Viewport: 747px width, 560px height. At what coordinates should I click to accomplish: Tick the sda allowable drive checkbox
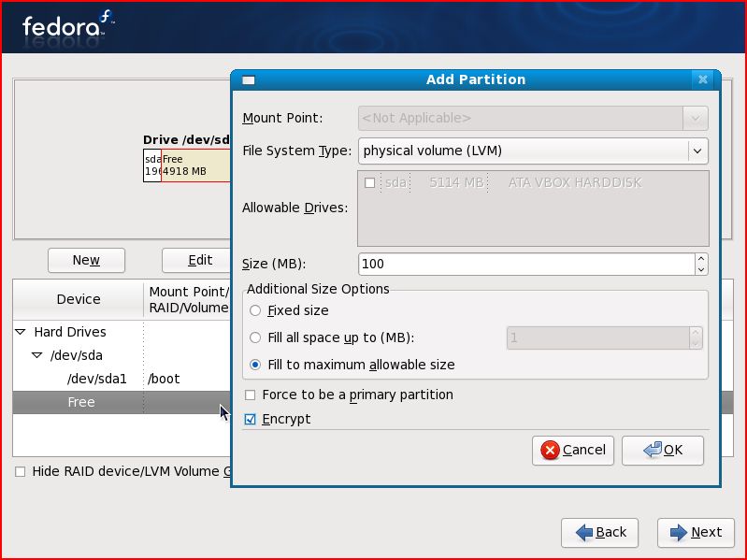(x=370, y=183)
